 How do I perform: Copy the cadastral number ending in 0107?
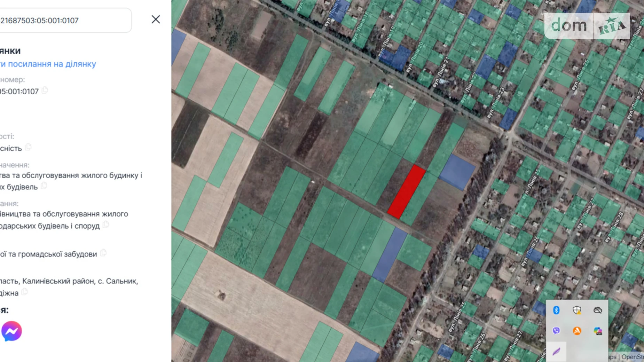coord(45,90)
